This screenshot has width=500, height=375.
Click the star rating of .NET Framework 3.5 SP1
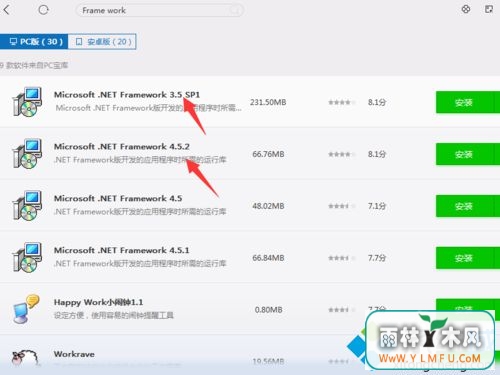point(341,102)
